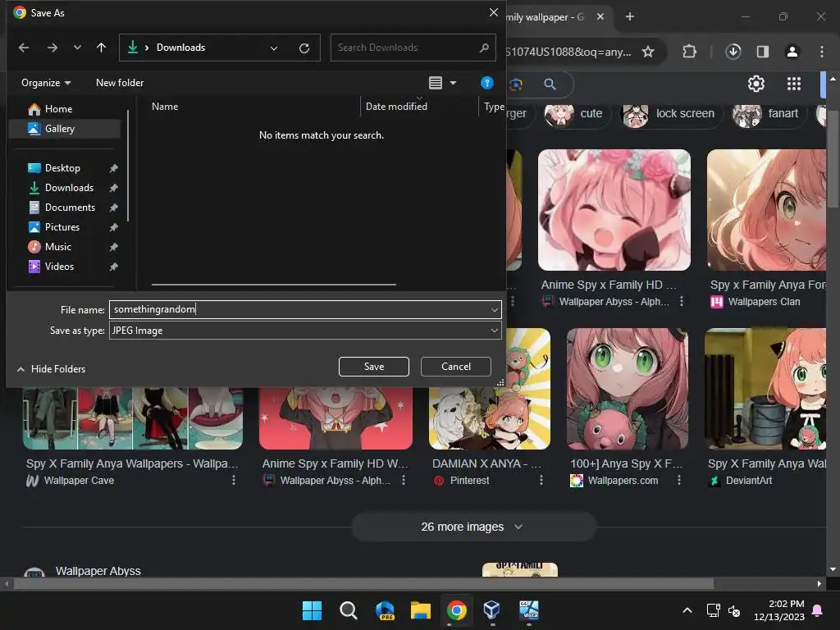Show hidden system tray icons
This screenshot has height=630, width=840.
tap(687, 610)
